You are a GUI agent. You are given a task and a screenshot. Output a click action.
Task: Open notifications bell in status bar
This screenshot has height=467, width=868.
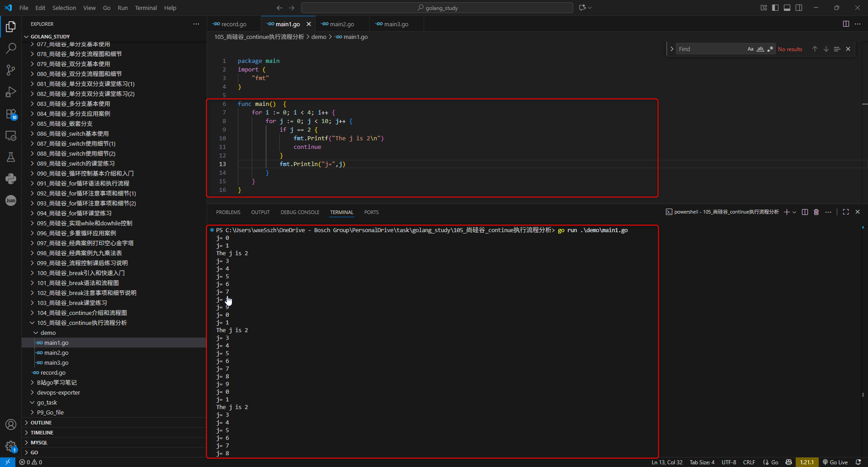(x=859, y=462)
